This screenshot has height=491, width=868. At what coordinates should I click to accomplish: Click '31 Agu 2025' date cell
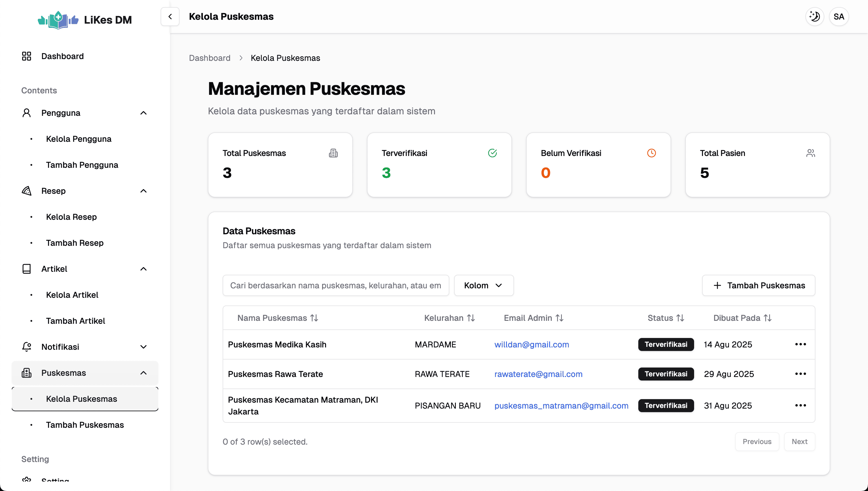point(728,405)
